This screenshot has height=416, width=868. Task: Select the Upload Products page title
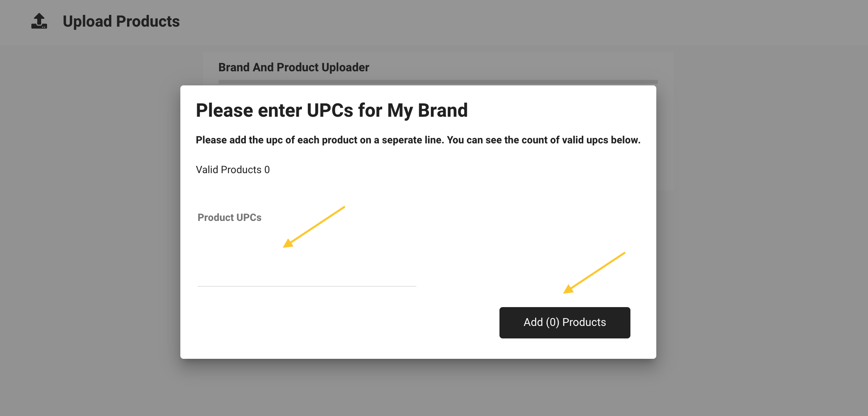pyautogui.click(x=121, y=21)
